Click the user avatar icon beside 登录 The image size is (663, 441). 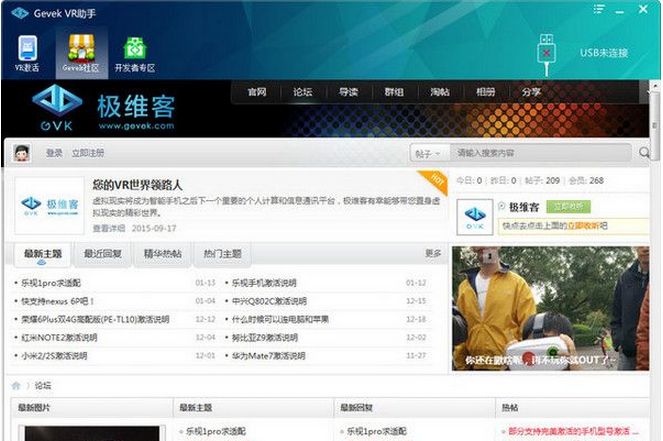click(x=22, y=153)
